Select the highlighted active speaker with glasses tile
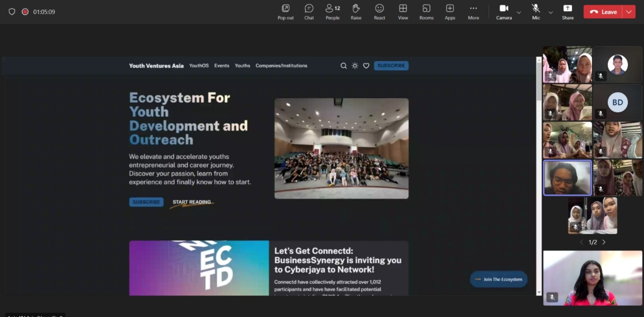This screenshot has width=644, height=317. pos(568,178)
